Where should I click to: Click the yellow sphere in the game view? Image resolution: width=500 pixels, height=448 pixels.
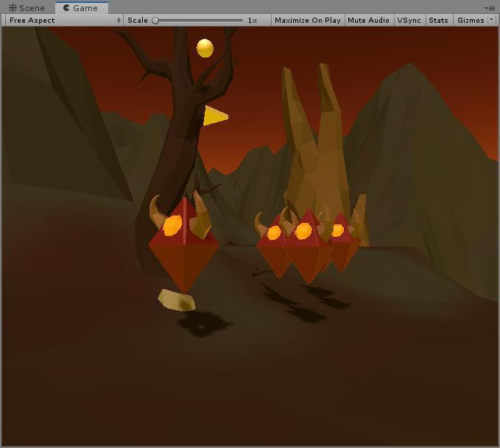tap(205, 48)
